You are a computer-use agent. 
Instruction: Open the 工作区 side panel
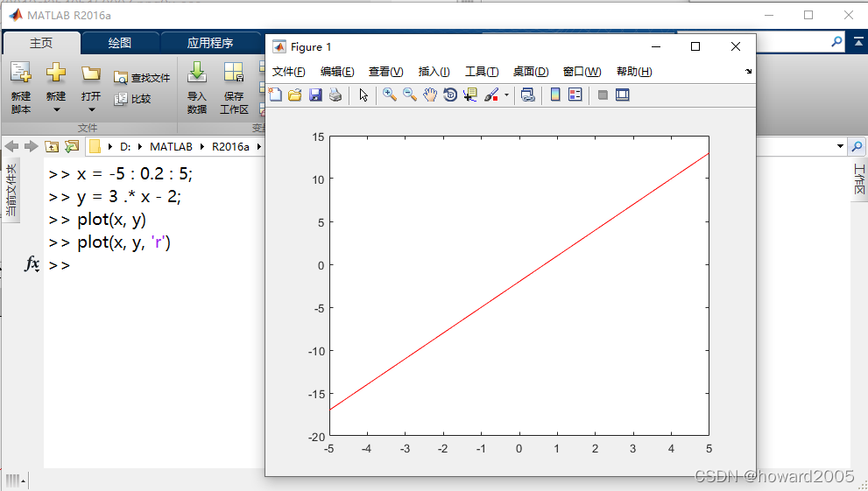[859, 179]
